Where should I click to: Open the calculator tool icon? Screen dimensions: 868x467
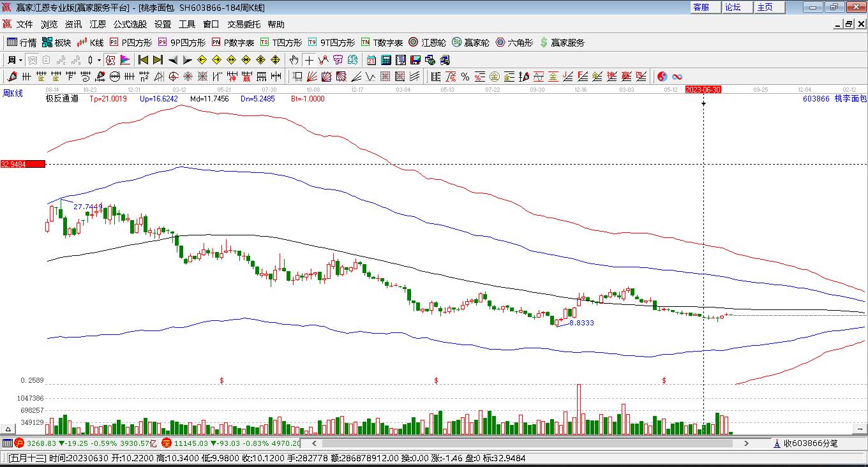click(x=386, y=60)
